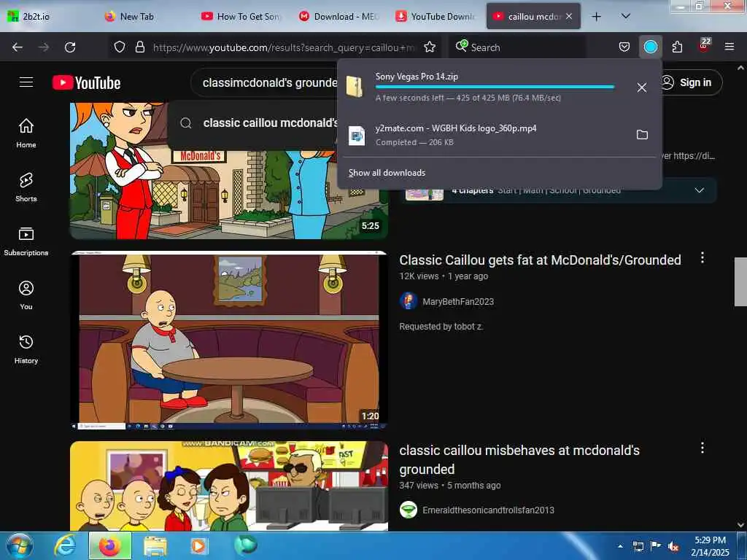Image resolution: width=747 pixels, height=560 pixels.
Task: Open YouTube guide hamburger menu
Action: pyautogui.click(x=26, y=82)
